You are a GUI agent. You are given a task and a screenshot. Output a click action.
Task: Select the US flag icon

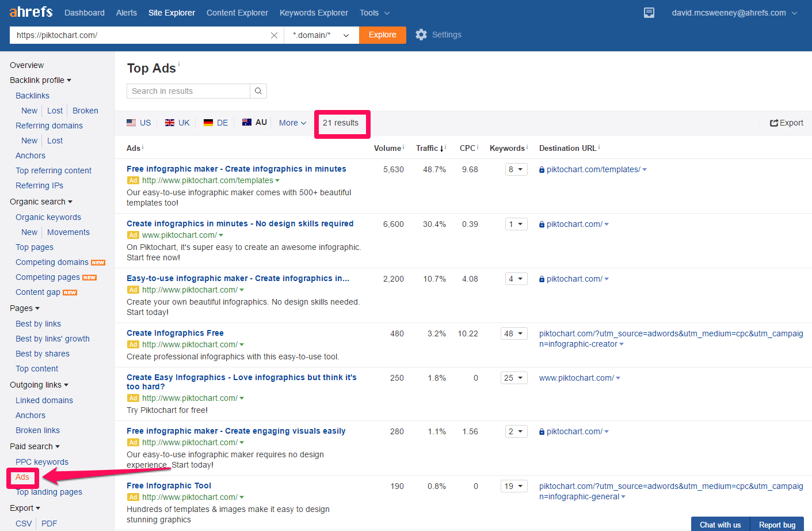point(131,123)
